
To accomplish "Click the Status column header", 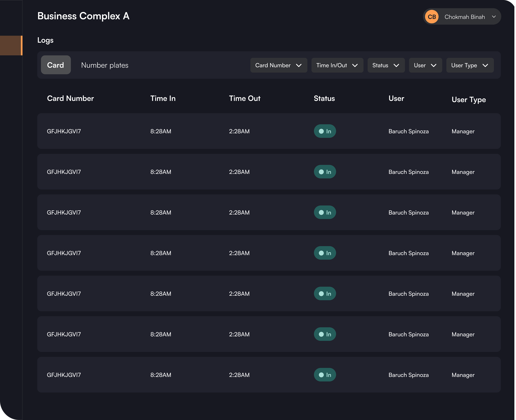I will point(324,99).
